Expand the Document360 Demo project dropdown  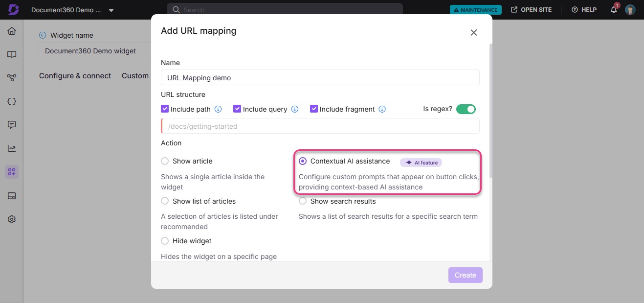(111, 10)
